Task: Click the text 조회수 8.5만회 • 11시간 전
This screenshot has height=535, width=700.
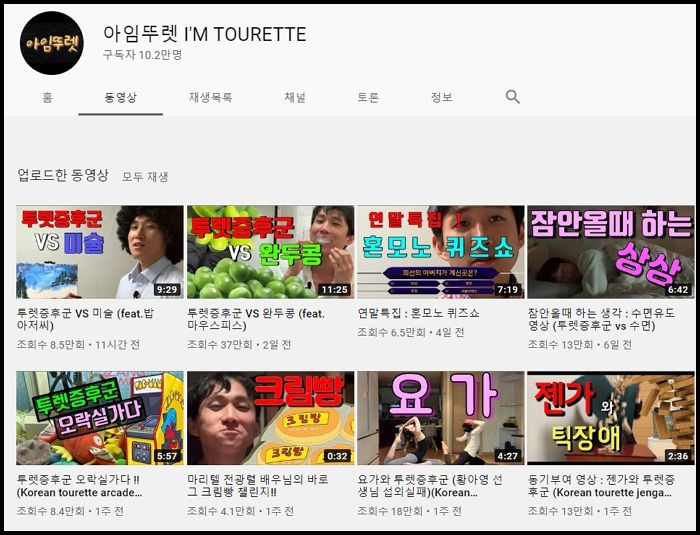Action: [78, 345]
